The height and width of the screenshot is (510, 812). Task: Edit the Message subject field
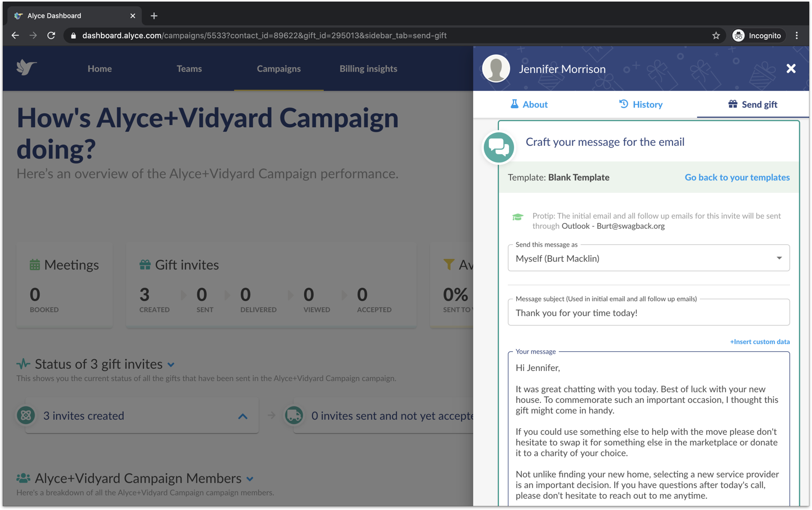click(x=648, y=313)
